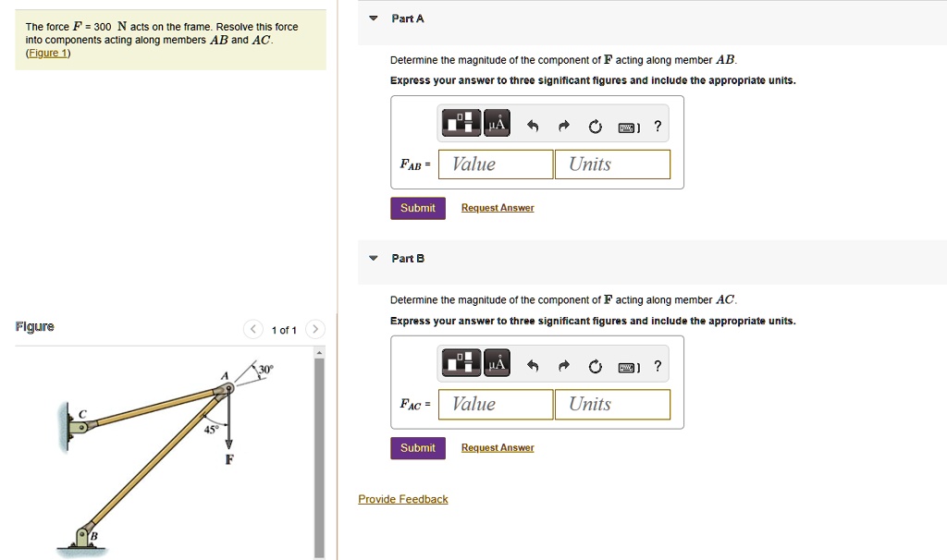Open keyboard shortcuts from Part A toolbar

coord(629,127)
